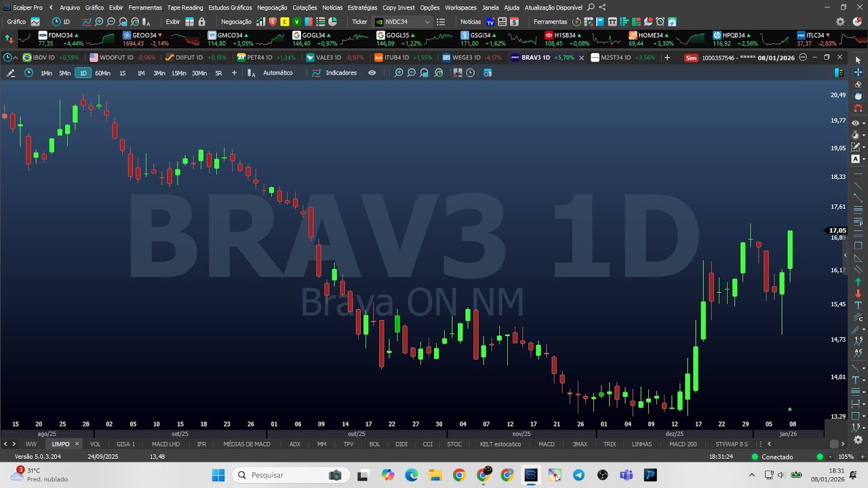Click the zoom out magnifier in top Gráfico toolbar
The height and width of the screenshot is (488, 868).
pos(111,22)
